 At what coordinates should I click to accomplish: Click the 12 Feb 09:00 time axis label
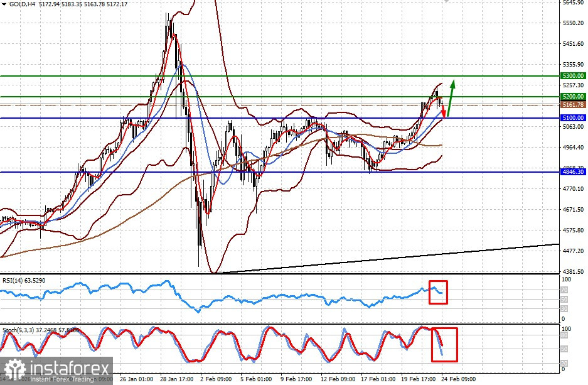pos(339,379)
